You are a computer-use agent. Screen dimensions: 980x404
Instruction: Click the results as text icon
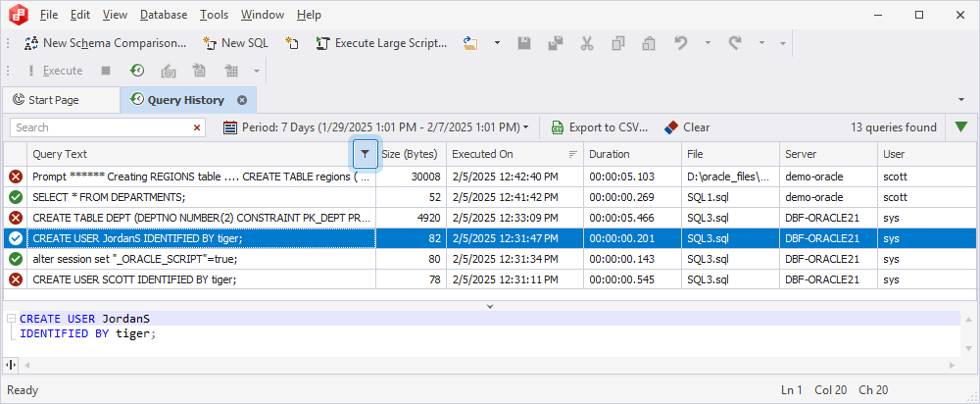click(x=199, y=71)
